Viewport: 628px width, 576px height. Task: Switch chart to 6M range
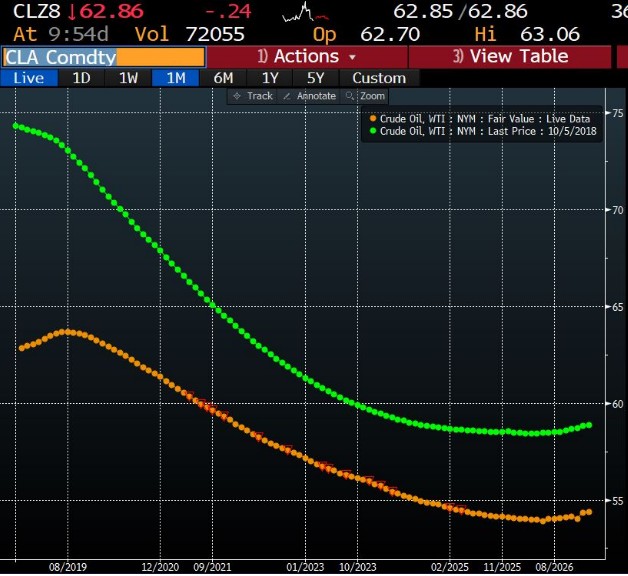(223, 78)
